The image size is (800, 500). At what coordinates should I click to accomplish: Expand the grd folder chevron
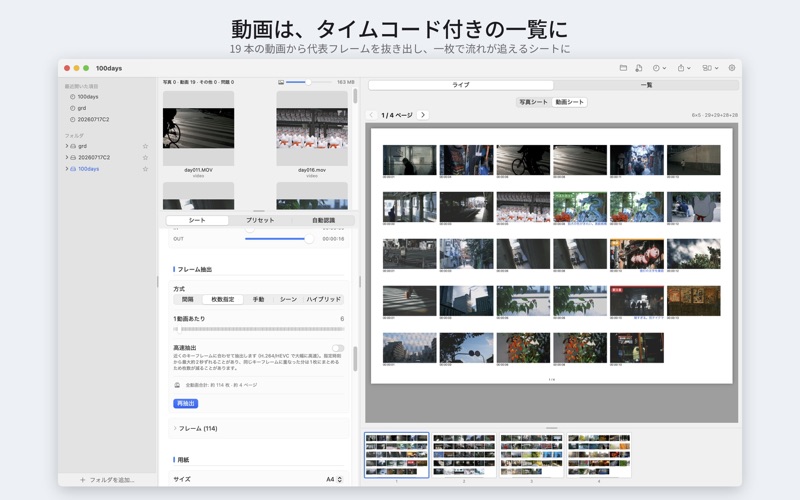tap(66, 146)
